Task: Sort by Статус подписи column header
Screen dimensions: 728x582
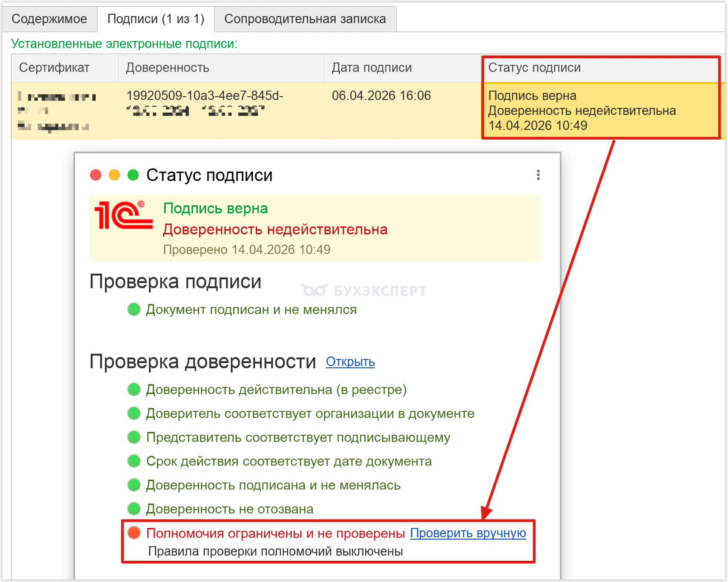Action: click(600, 68)
